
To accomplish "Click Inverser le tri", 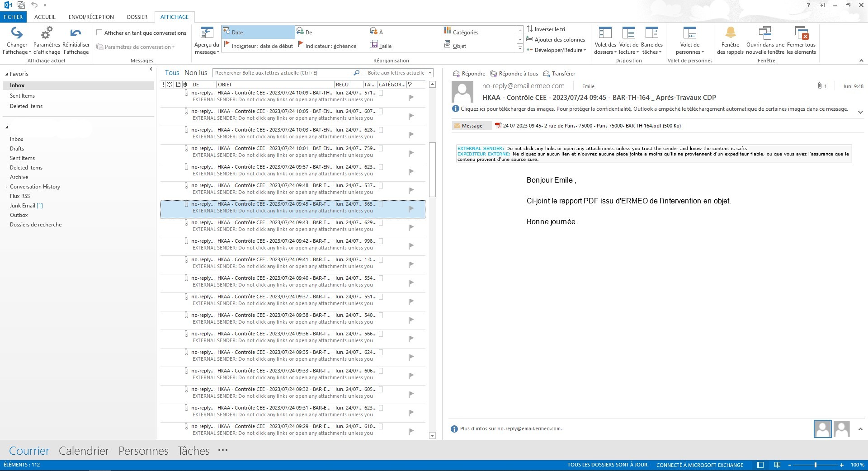I will click(x=546, y=29).
